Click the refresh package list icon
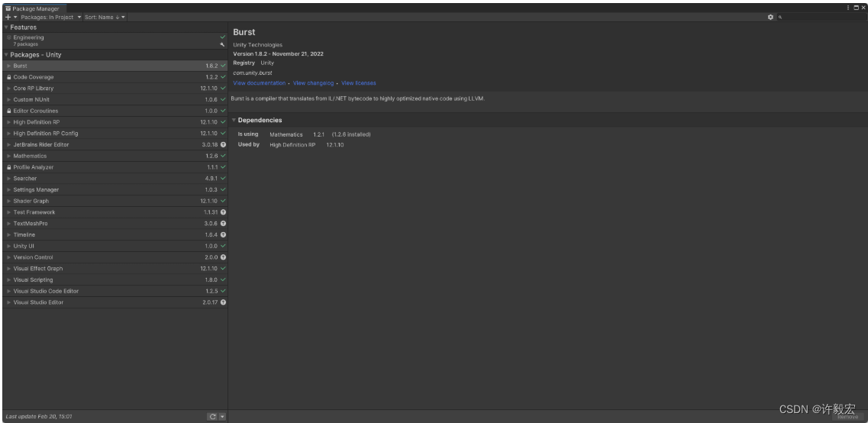868x423 pixels. [212, 417]
